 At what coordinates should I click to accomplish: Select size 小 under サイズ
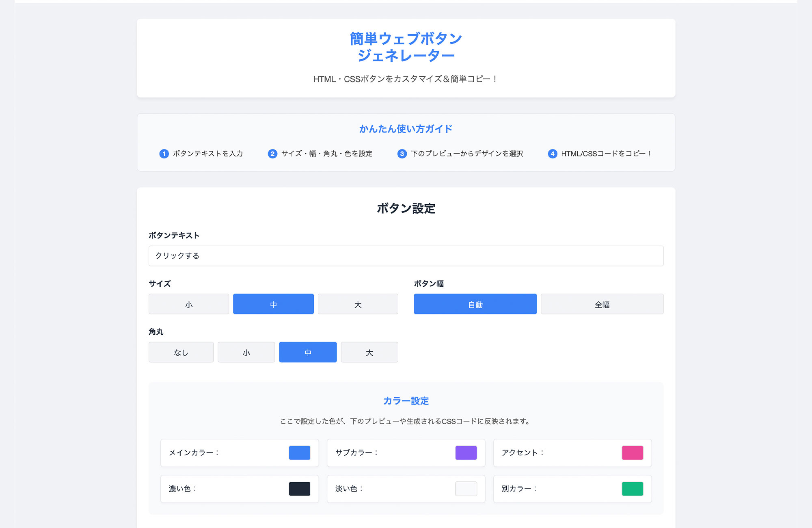coord(189,304)
